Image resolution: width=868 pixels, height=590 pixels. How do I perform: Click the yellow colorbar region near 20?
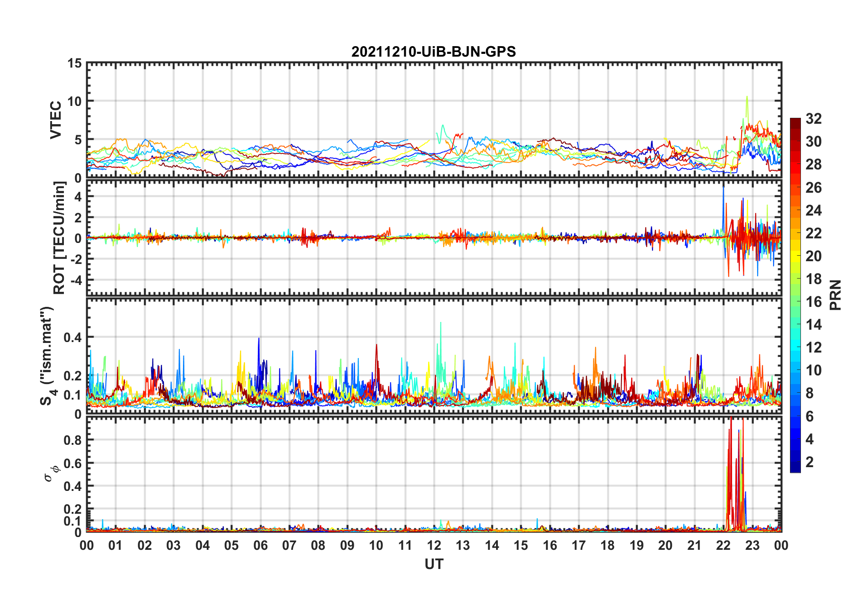[x=795, y=256]
